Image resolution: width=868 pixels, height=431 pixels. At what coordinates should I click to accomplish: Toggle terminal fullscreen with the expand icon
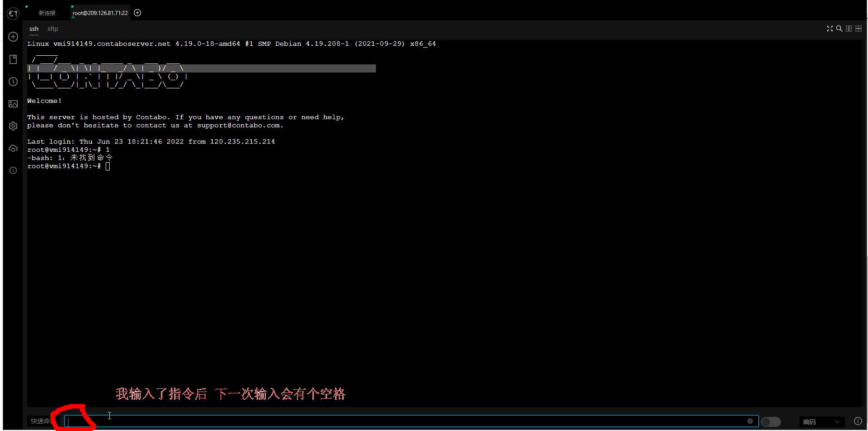pyautogui.click(x=829, y=28)
